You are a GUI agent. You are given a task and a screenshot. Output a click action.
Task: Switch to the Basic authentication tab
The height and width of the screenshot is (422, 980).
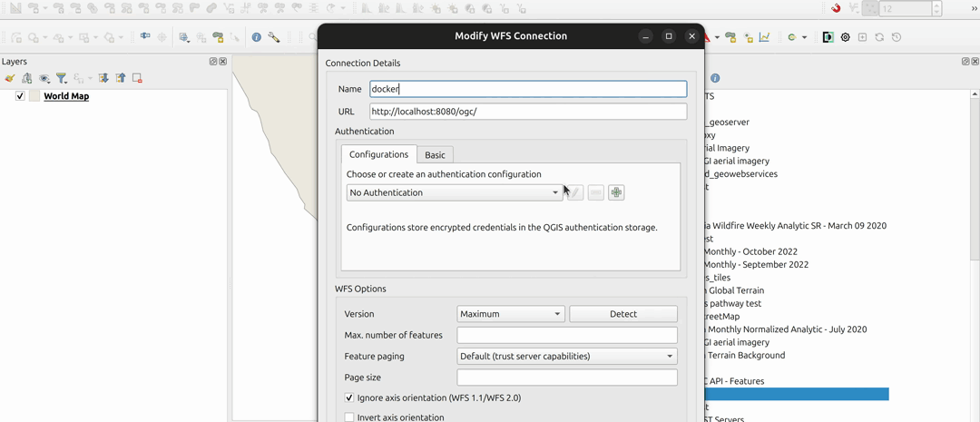(x=435, y=155)
